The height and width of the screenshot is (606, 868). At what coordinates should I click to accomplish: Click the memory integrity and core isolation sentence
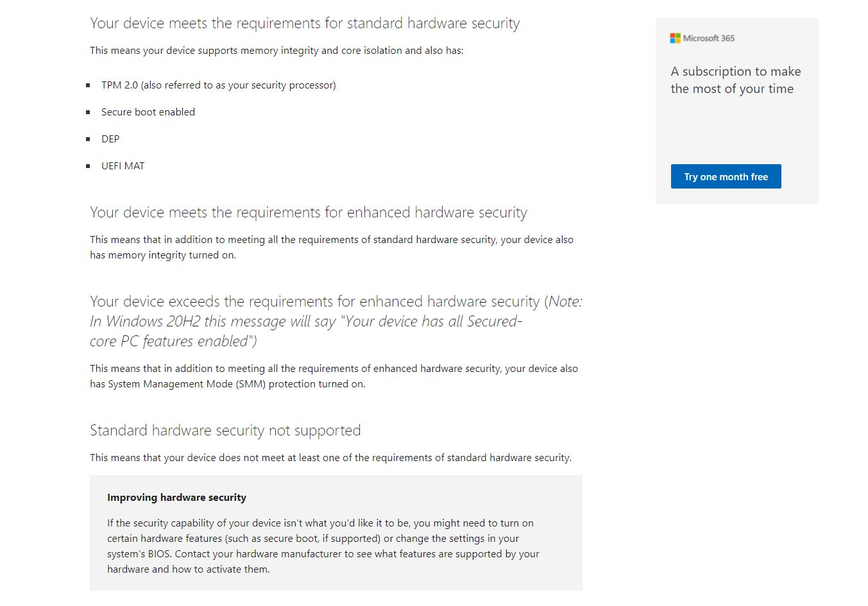pos(277,51)
